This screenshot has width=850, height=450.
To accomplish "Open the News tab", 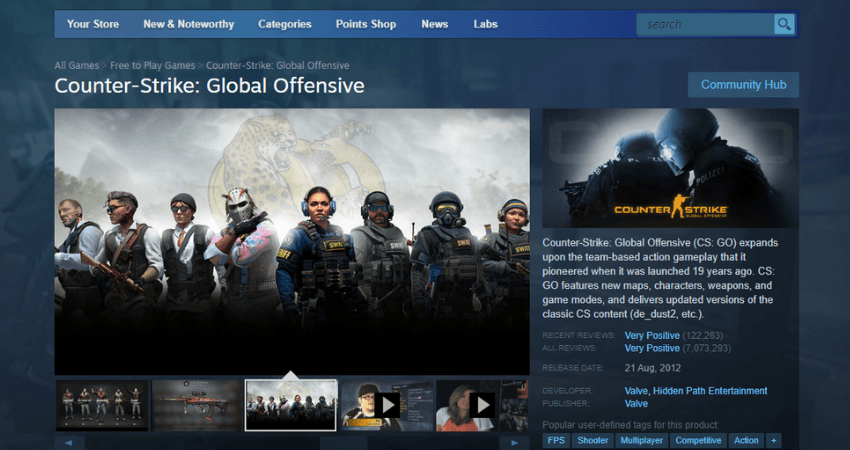I will (435, 24).
